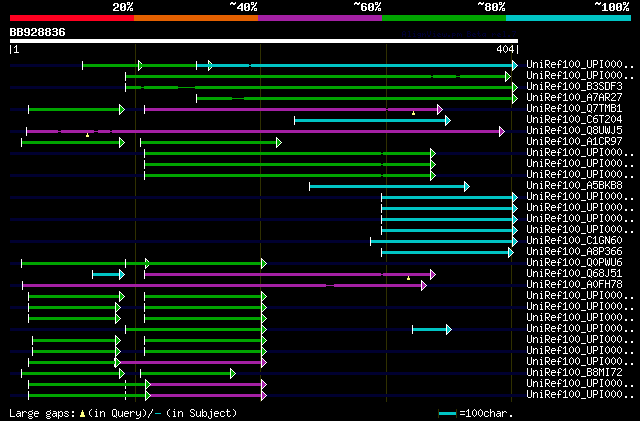Click the cyan alignment bar in A8P366 row
Viewport: 640px width, 421px height.
445,253
